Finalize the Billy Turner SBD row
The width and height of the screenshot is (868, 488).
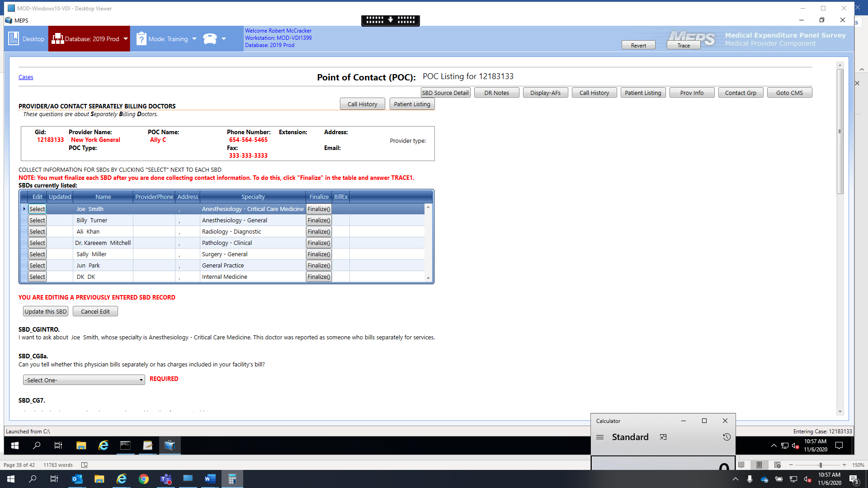[x=319, y=221]
